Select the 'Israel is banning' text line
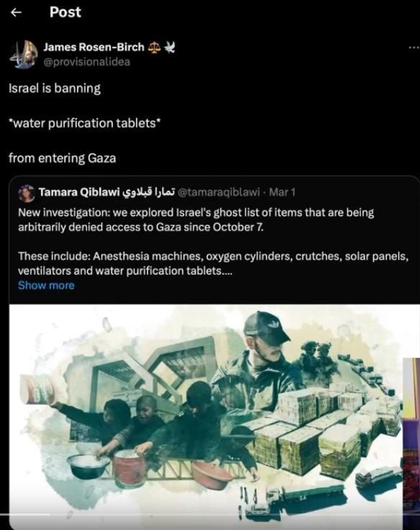This screenshot has height=530, width=420. pos(55,88)
